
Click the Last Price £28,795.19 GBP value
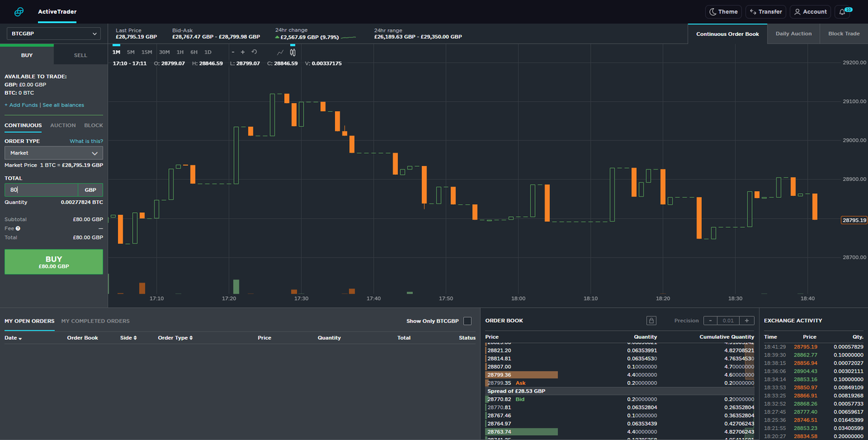[x=136, y=37]
